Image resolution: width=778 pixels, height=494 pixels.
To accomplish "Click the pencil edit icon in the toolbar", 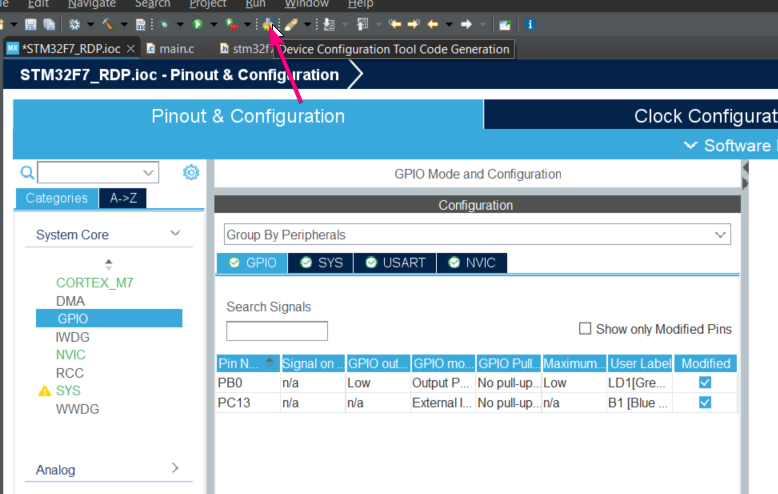I will [291, 24].
